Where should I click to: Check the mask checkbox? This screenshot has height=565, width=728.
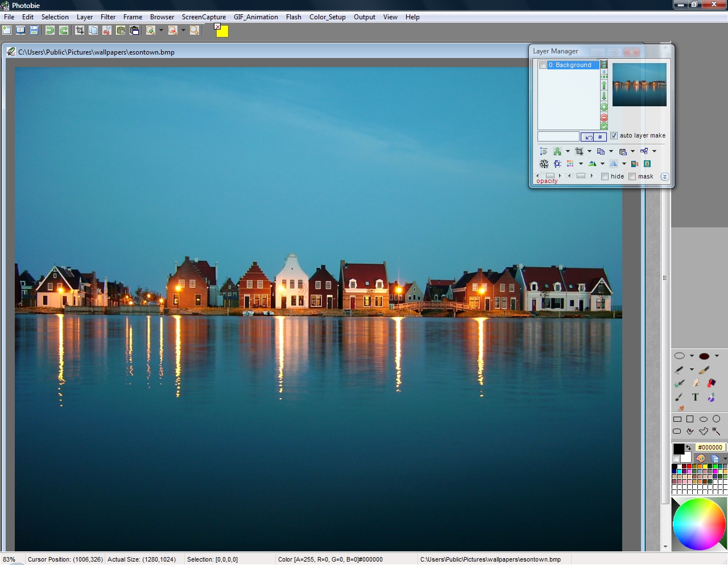point(632,176)
